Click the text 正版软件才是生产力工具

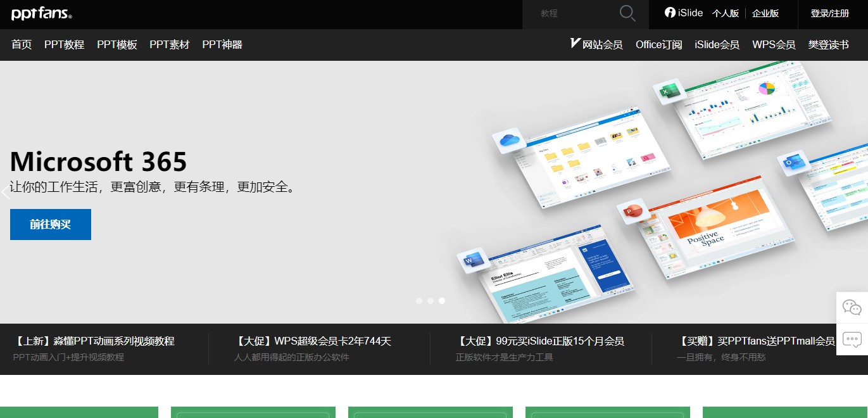(x=505, y=357)
